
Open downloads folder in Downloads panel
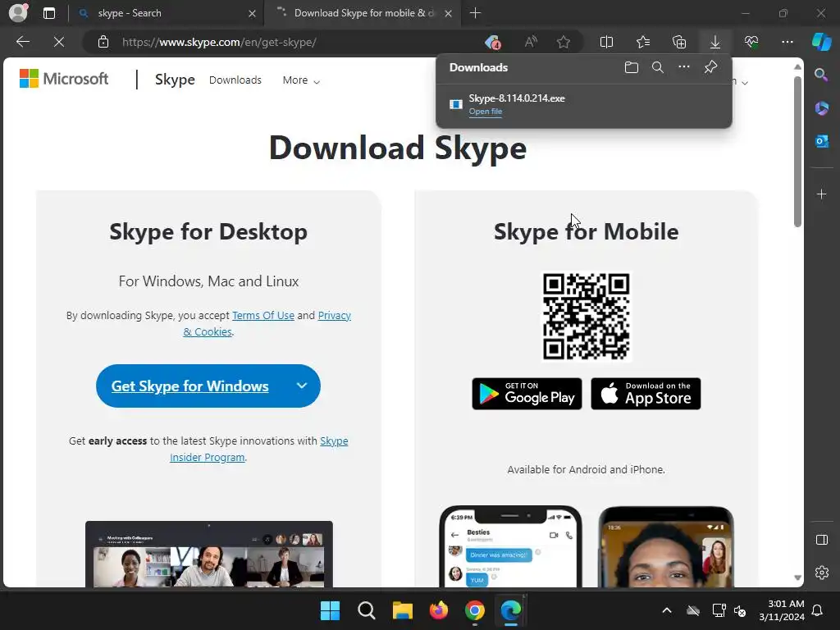(632, 67)
